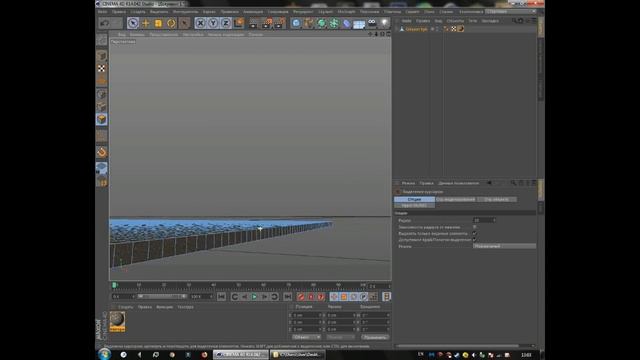Open the render settings

click(280, 23)
